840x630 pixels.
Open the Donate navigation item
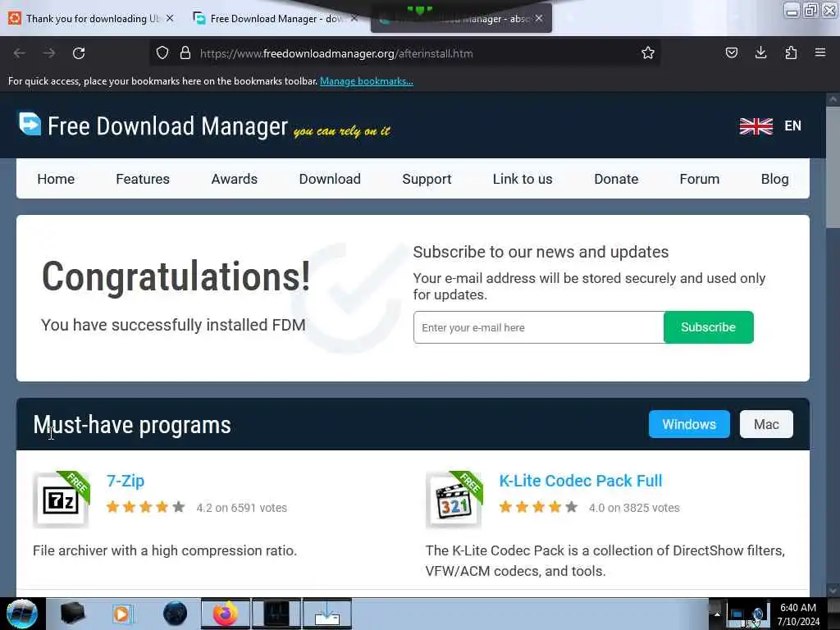tap(616, 179)
